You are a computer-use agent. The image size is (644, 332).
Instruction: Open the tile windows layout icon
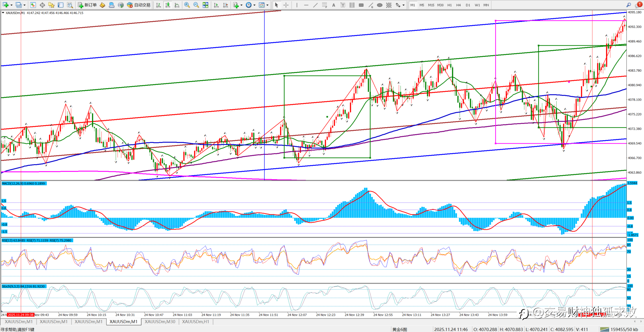(206, 5)
